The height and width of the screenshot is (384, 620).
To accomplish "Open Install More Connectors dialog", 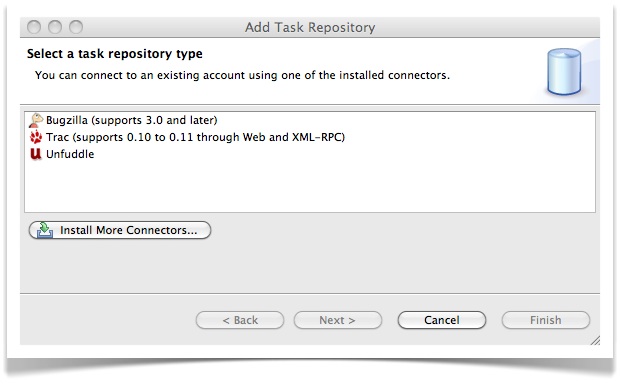I will [120, 230].
